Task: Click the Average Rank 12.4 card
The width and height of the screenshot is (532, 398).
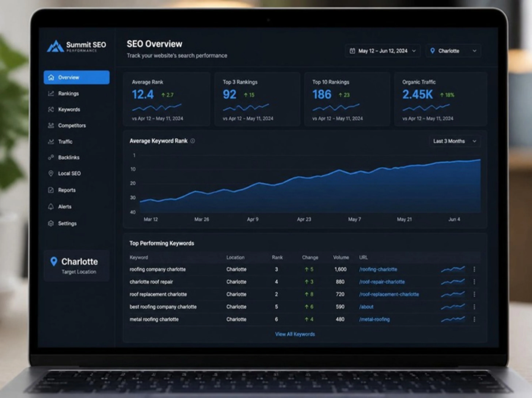Action: 167,99
